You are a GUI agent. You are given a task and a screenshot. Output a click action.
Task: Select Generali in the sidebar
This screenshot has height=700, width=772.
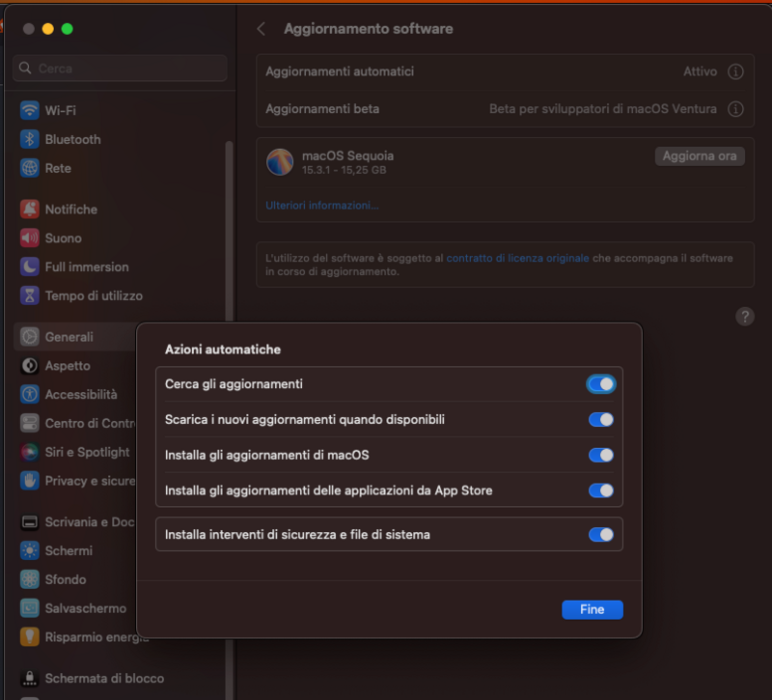tap(61, 336)
